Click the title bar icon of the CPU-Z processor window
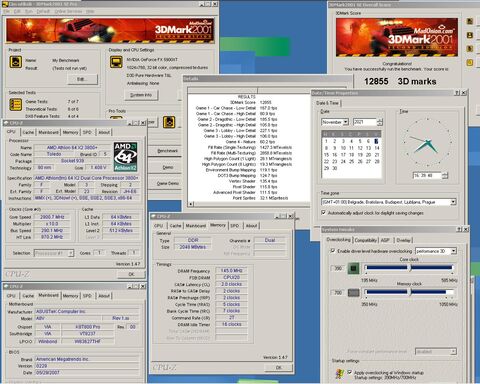This screenshot has height=384, width=480. coord(6,123)
